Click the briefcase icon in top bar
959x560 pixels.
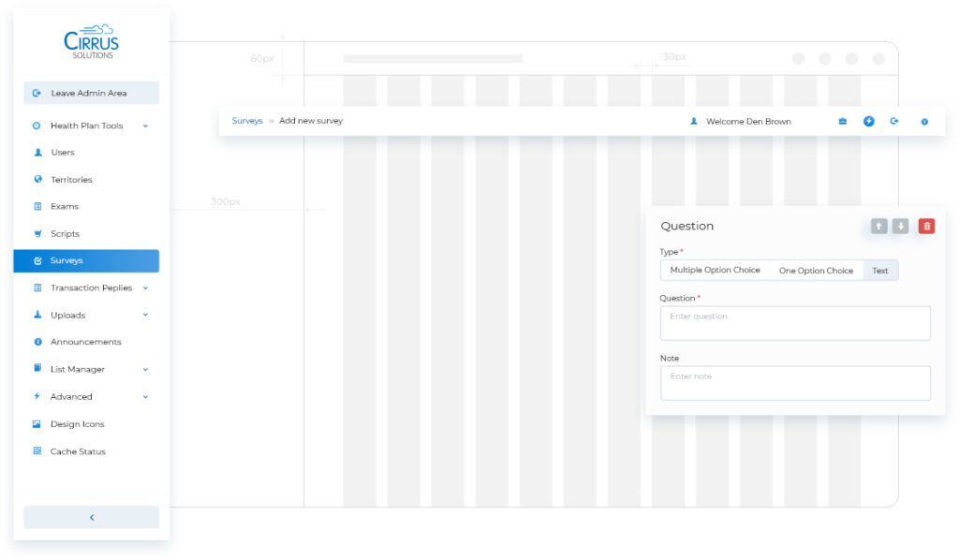coord(843,121)
